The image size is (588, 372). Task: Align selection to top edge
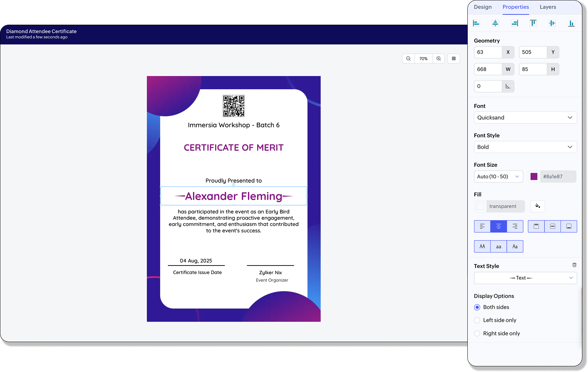tap(533, 23)
